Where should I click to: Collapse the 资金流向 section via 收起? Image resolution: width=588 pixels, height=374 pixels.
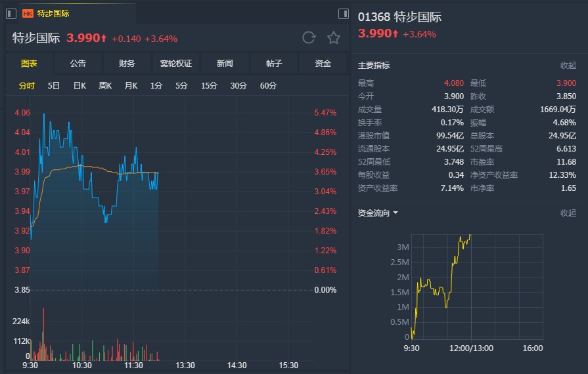(568, 213)
